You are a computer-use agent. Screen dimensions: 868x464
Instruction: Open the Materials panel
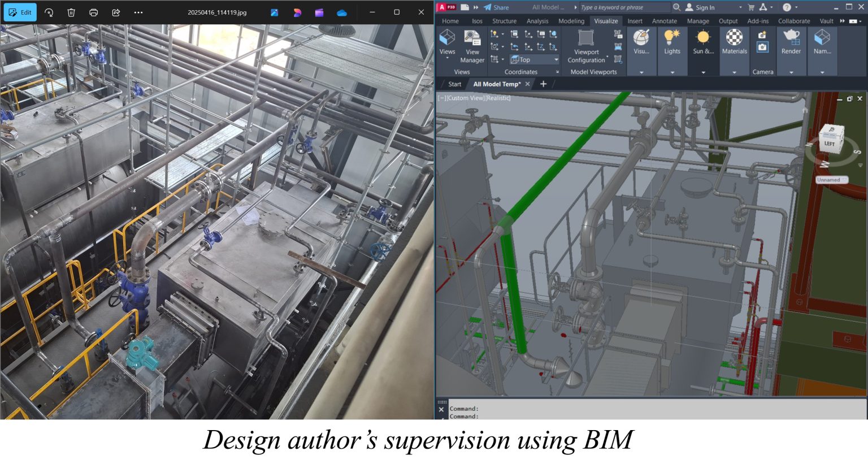pyautogui.click(x=735, y=51)
